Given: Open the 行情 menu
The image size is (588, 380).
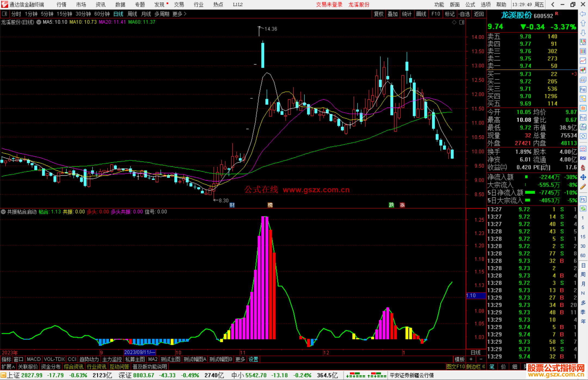Looking at the screenshot, I should (62, 5).
